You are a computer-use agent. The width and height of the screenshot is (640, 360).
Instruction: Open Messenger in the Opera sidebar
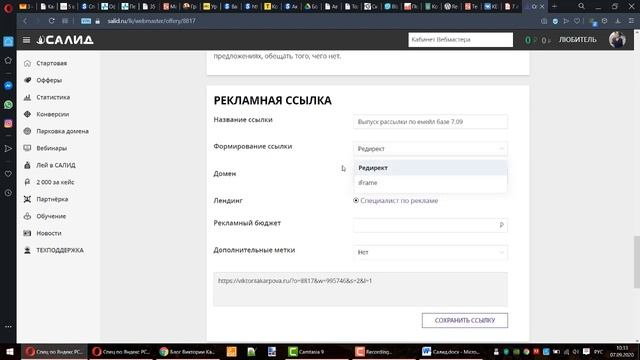click(x=8, y=86)
